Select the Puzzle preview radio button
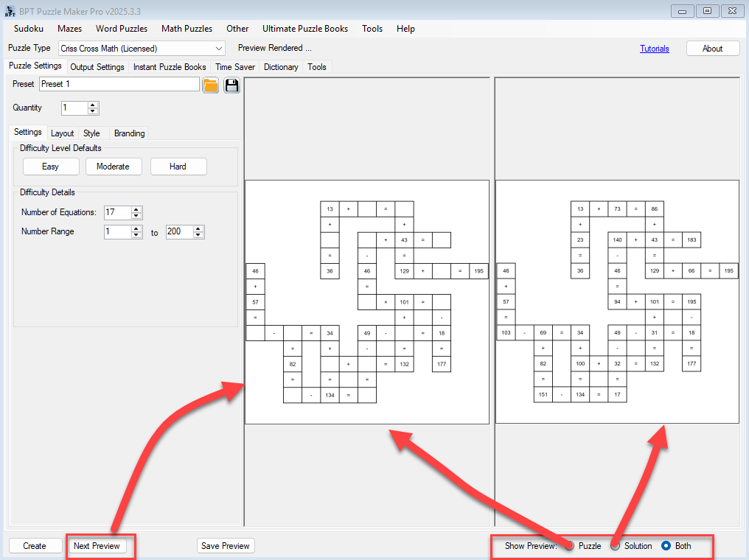This screenshot has height=560, width=749. [x=569, y=546]
